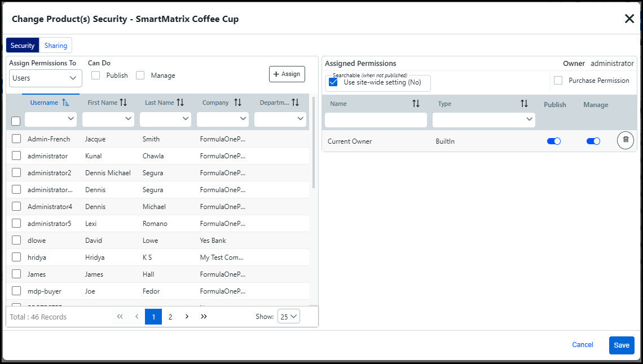643x364 pixels.
Task: Open the Assign Permissions To dropdown
Action: click(45, 78)
